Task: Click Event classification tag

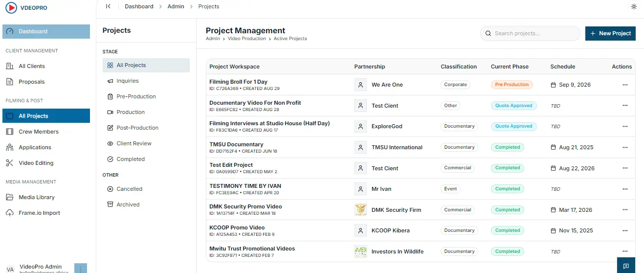Action: tap(450, 189)
